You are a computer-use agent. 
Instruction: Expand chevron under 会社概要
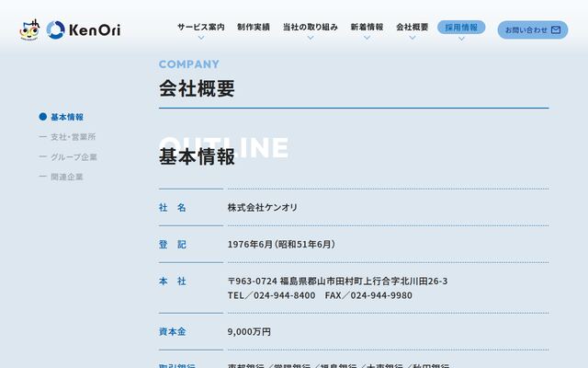[413, 38]
